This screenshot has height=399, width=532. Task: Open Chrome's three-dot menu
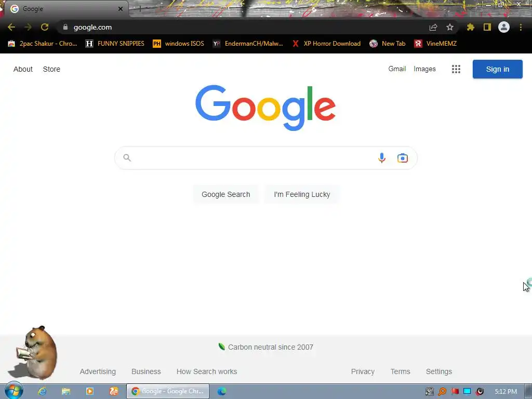(521, 27)
